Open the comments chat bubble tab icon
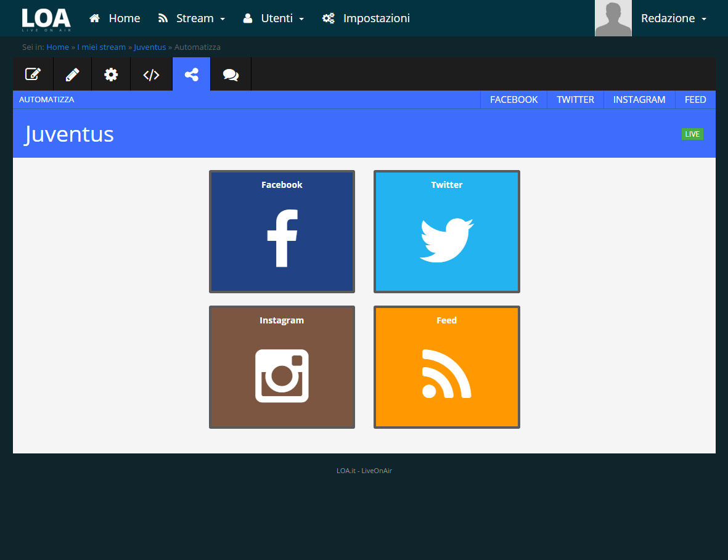728x560 pixels. (231, 75)
